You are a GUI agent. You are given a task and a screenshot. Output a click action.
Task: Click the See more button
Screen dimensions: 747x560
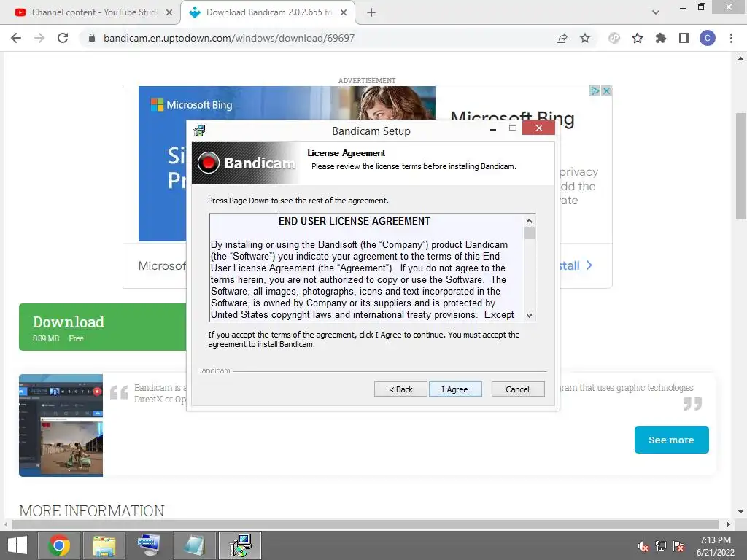coord(671,440)
